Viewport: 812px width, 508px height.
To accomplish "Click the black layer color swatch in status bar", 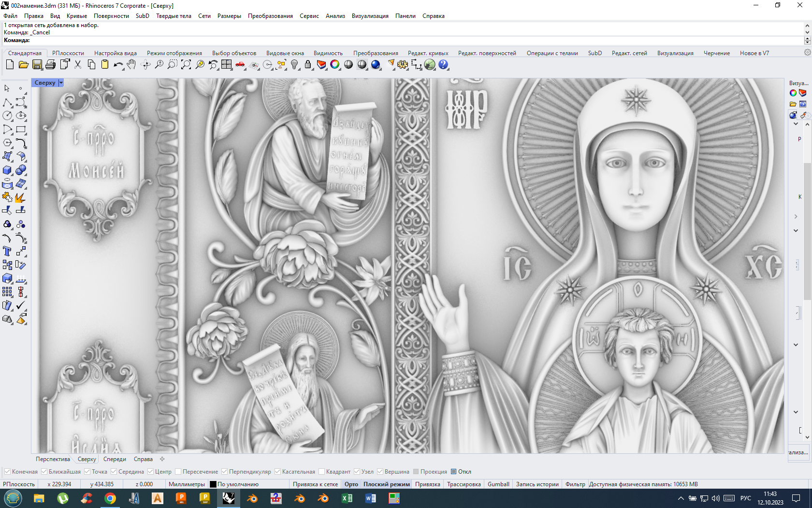I will [x=213, y=484].
